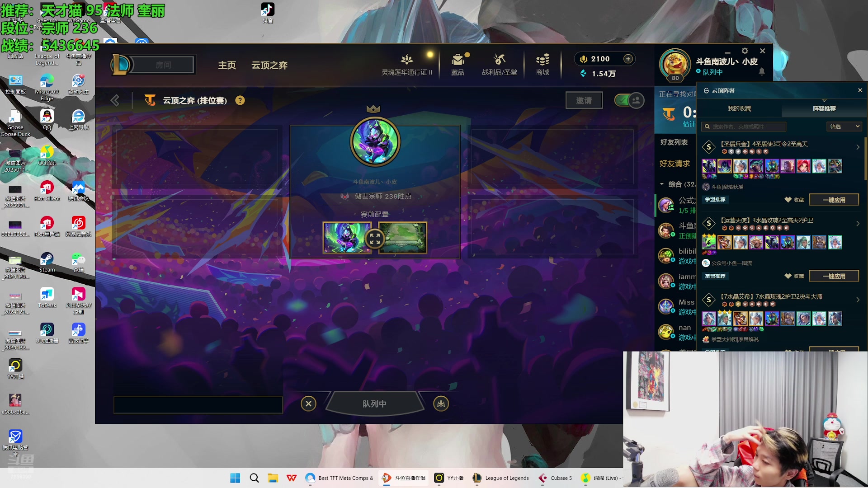
Task: Click the question mark help icon
Action: tap(240, 100)
